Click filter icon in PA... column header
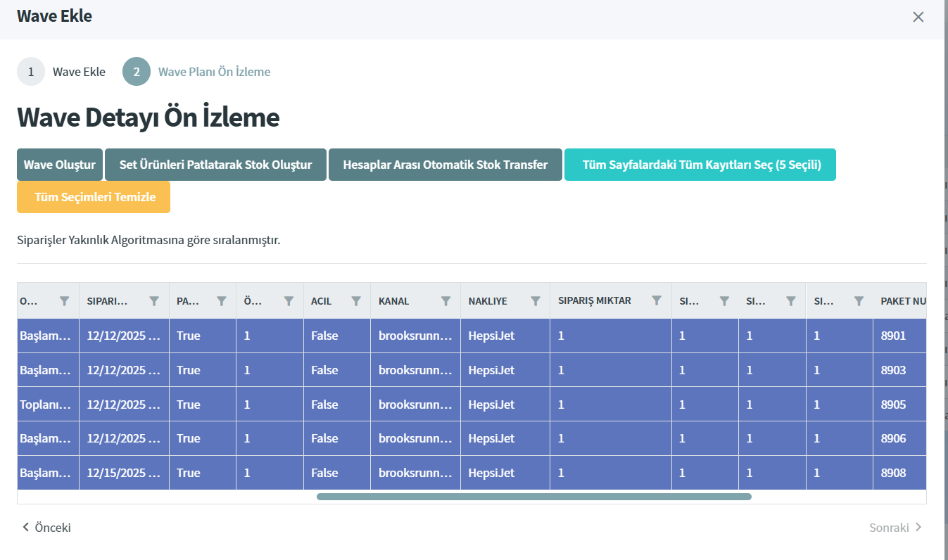Screen dimensions: 948x560 click(x=222, y=301)
